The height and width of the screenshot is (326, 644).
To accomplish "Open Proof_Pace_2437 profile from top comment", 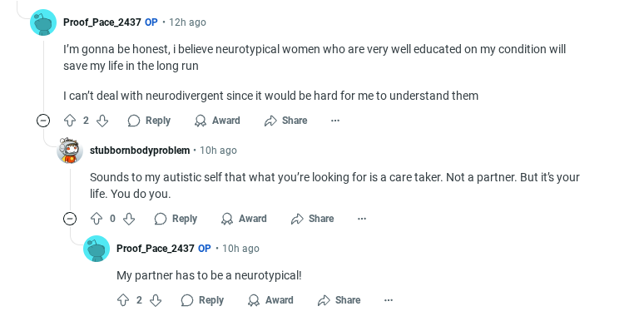I will pyautogui.click(x=102, y=22).
